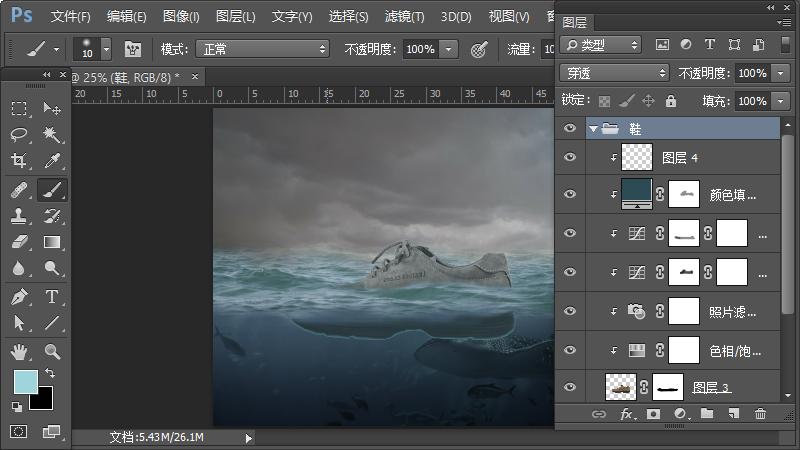
Task: Create new fill or adjustment layer
Action: click(680, 414)
